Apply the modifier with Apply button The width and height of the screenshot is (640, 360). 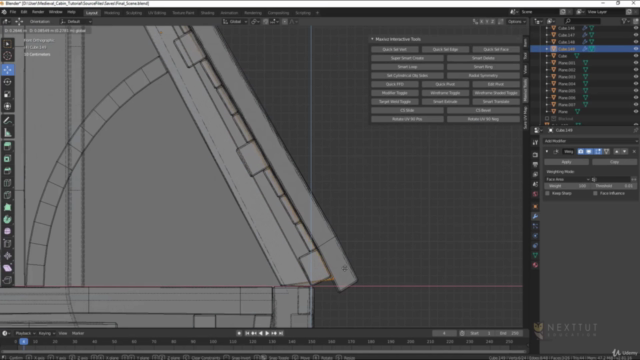point(567,162)
